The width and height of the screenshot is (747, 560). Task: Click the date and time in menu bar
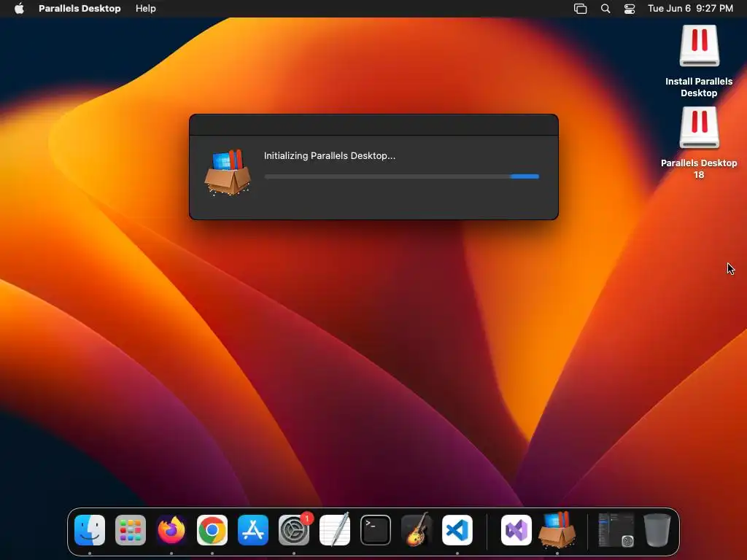coord(690,9)
